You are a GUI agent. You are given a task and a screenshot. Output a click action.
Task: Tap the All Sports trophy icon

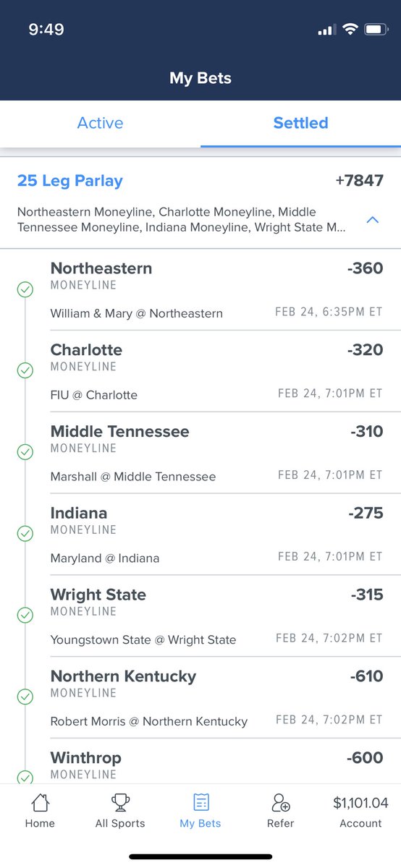pos(120,803)
